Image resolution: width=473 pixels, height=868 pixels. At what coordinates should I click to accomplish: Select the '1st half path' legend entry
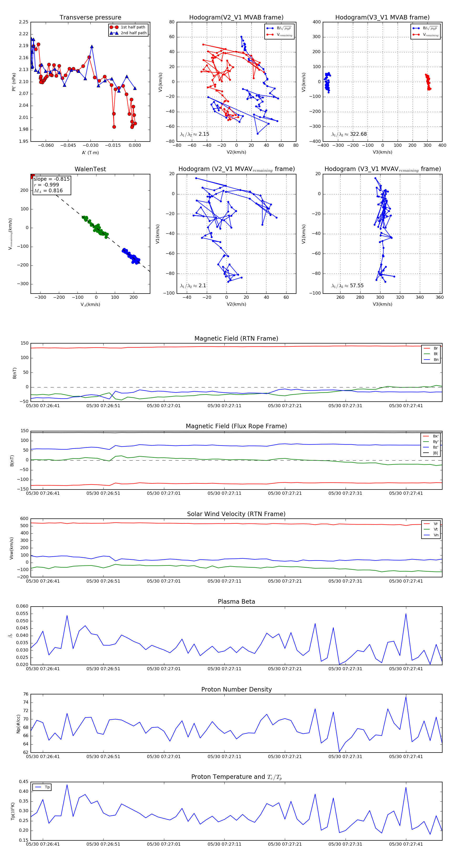[128, 27]
